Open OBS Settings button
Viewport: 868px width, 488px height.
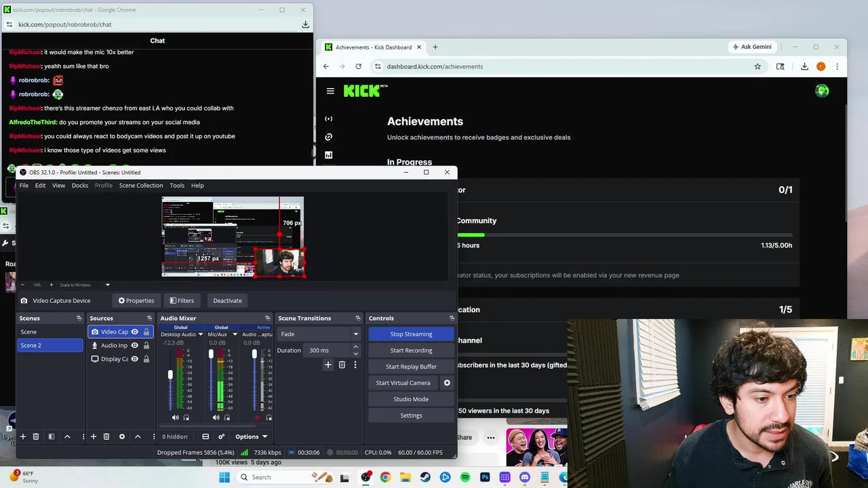(411, 415)
